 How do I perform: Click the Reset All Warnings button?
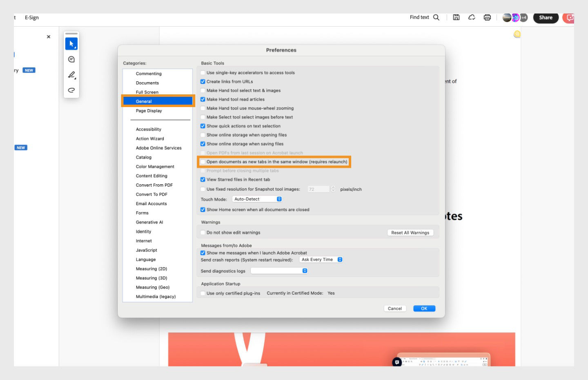point(410,232)
